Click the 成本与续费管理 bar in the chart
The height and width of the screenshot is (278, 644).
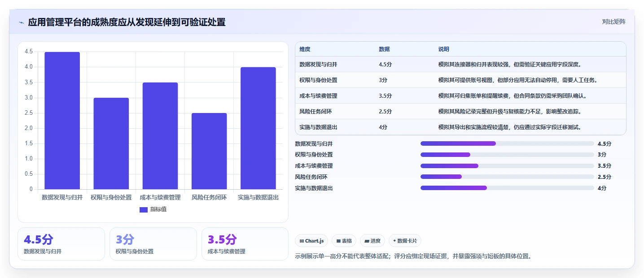pos(160,136)
